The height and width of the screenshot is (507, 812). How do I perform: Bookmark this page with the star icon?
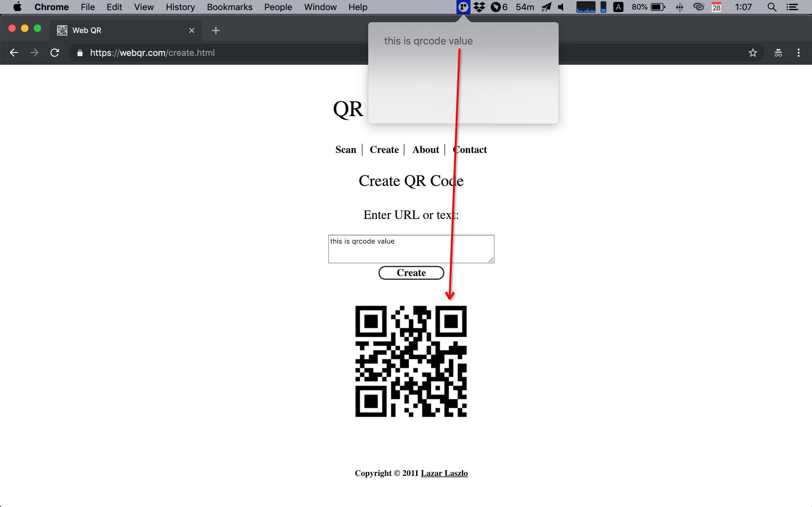(x=753, y=53)
